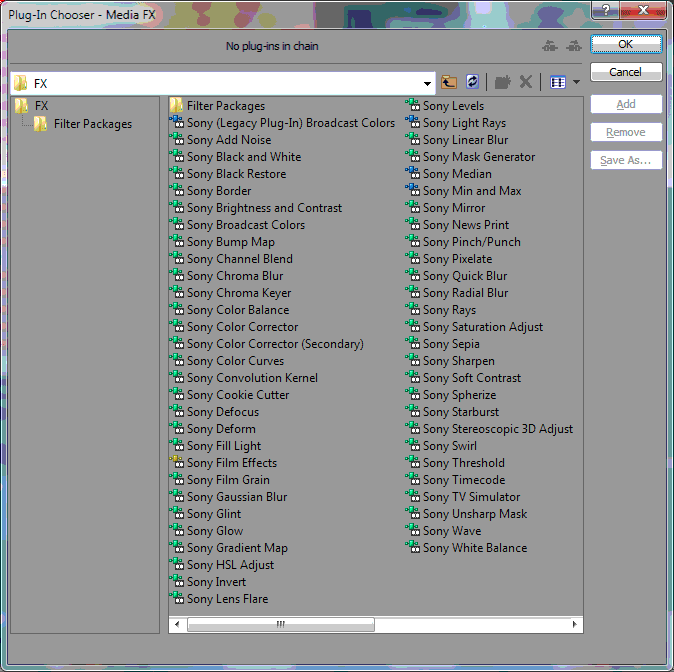Click Sony Bump Map entry

pos(222,242)
